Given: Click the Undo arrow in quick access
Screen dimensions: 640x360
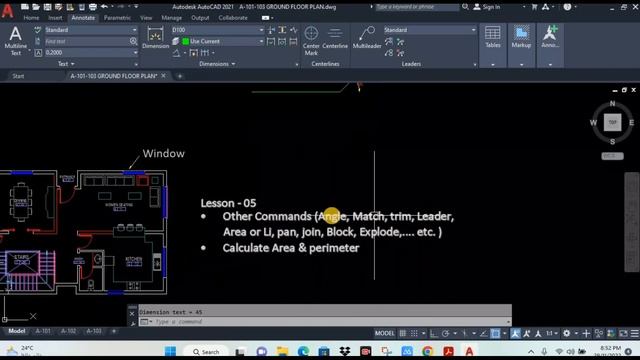Looking at the screenshot, I should tap(104, 7).
